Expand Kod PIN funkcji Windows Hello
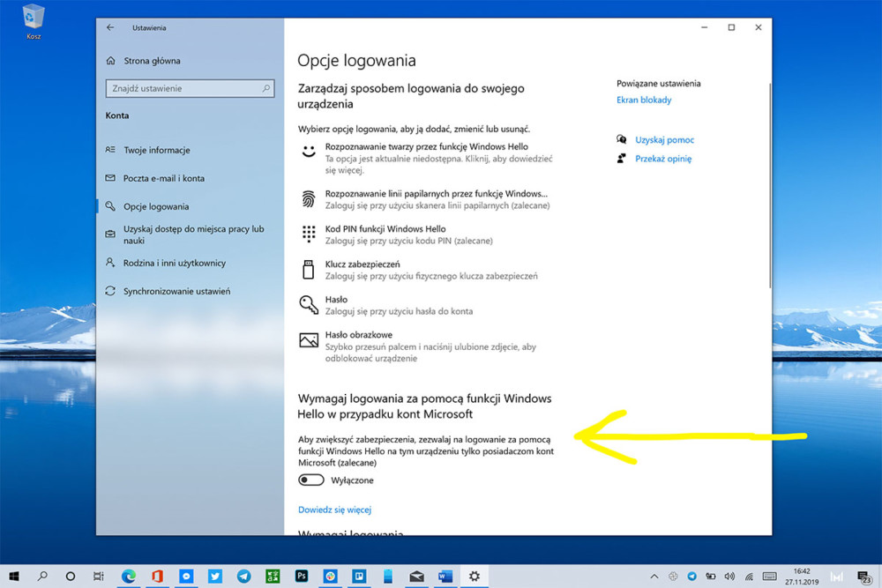 (396, 234)
